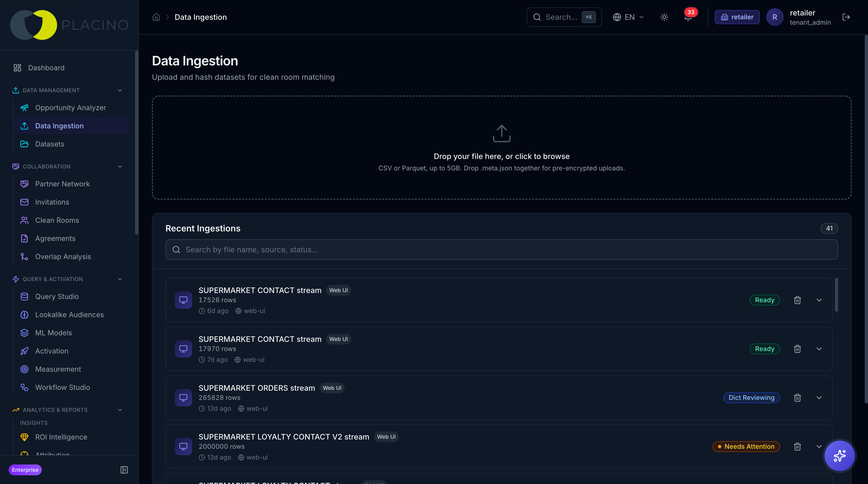Select Data Ingestion in sidebar
This screenshot has height=484, width=868.
71,126
